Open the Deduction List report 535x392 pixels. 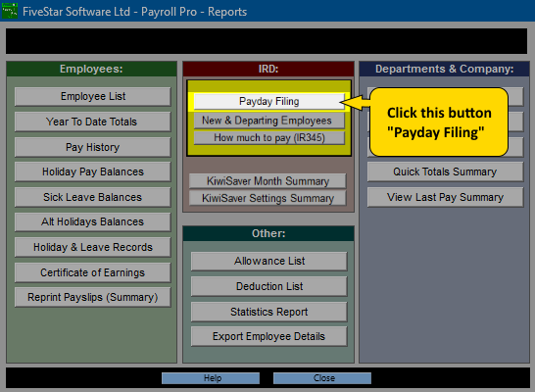pos(269,286)
